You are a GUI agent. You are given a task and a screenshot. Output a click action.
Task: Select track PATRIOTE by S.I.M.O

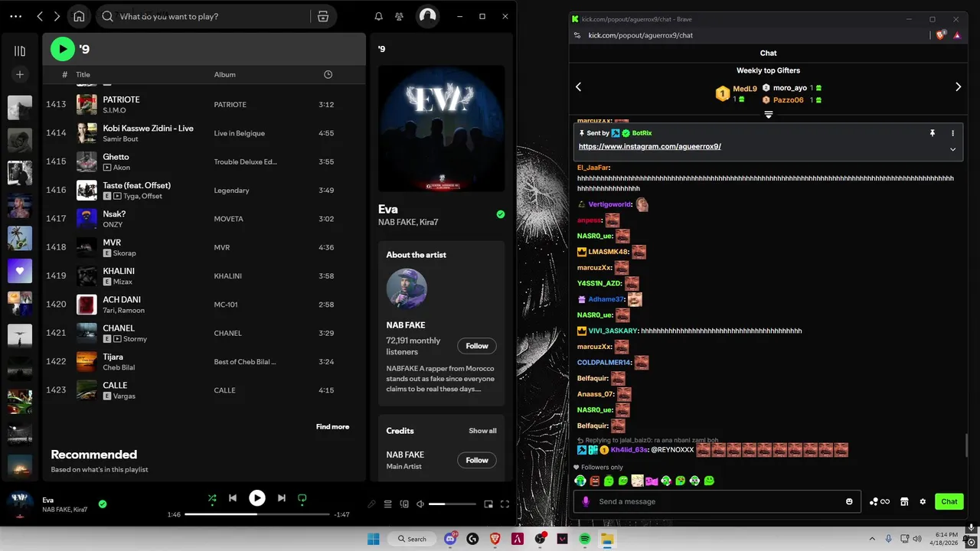pos(204,104)
